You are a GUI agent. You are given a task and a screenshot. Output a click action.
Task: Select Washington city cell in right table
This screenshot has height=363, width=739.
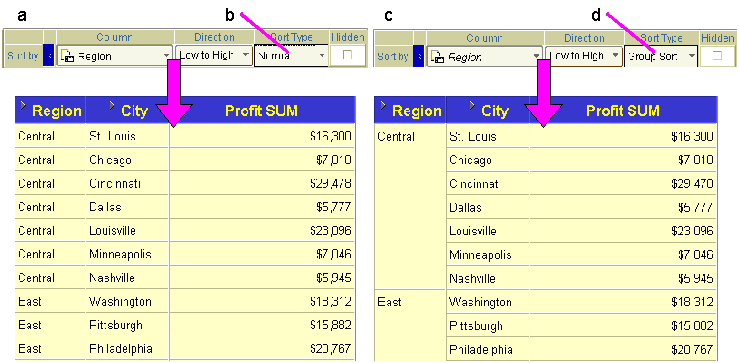pos(488,302)
